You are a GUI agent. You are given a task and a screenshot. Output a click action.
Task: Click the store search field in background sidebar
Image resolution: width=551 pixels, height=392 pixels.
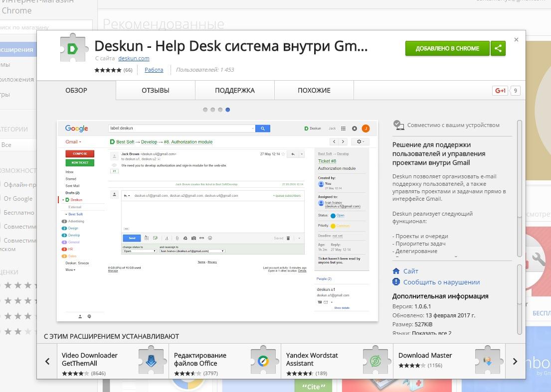(x=46, y=27)
